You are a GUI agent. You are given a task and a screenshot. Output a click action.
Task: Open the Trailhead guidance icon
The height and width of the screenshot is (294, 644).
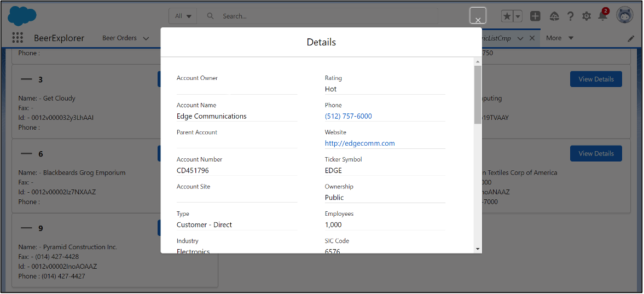[554, 16]
